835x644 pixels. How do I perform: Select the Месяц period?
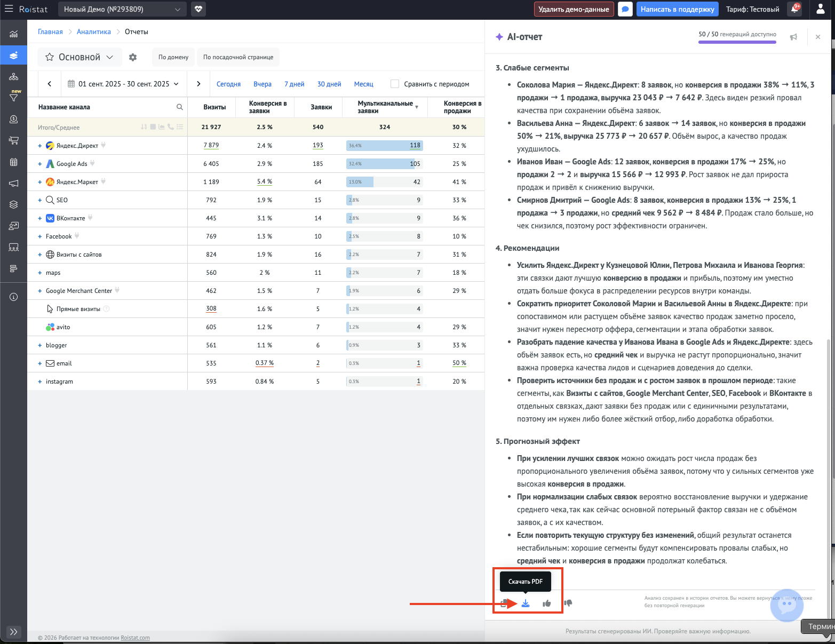(x=364, y=84)
